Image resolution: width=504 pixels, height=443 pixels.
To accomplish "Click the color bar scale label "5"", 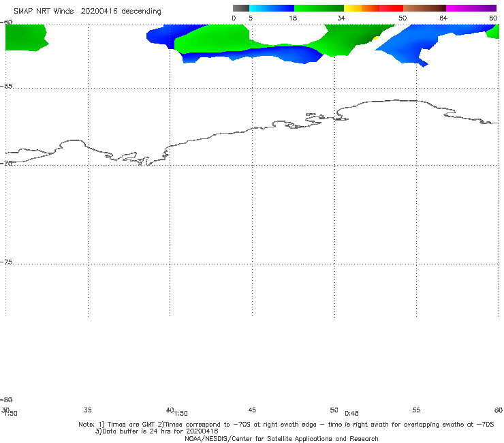I will (251, 18).
